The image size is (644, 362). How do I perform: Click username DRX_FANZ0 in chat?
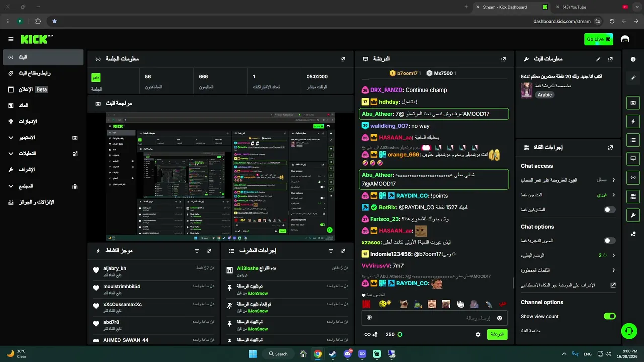(x=386, y=90)
